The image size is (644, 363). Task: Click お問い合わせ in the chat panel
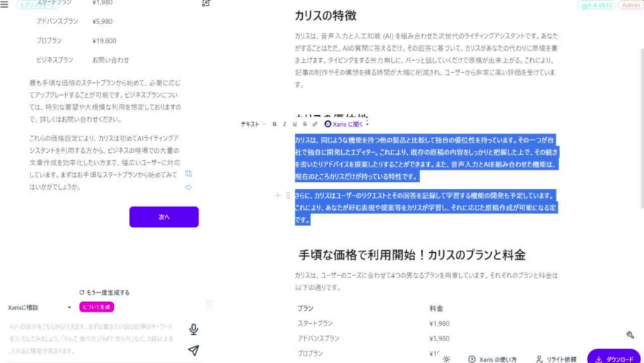pos(111,60)
